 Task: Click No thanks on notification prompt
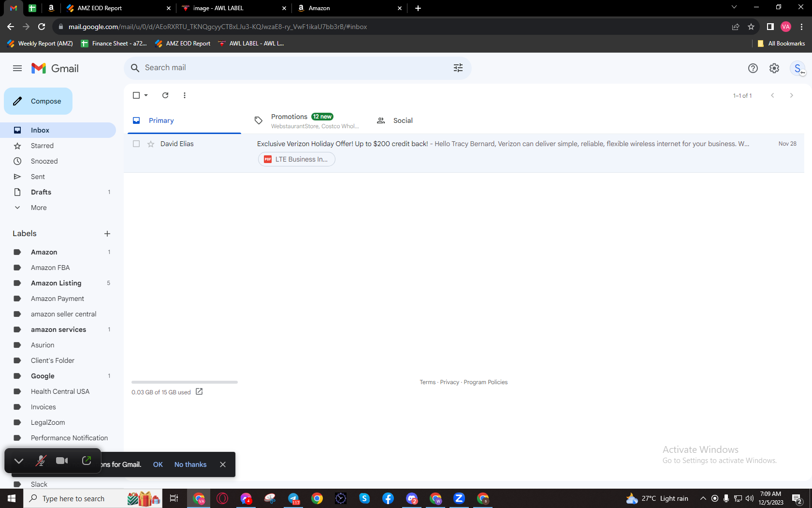click(190, 464)
